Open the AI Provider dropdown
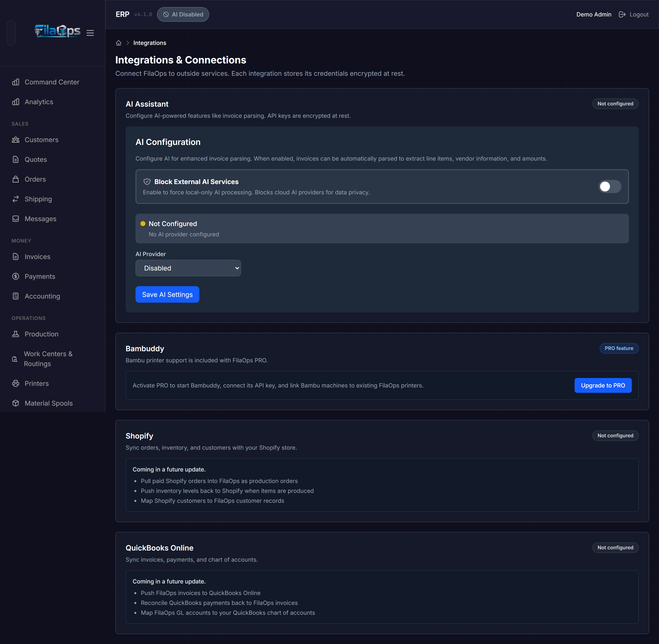 [x=188, y=268]
